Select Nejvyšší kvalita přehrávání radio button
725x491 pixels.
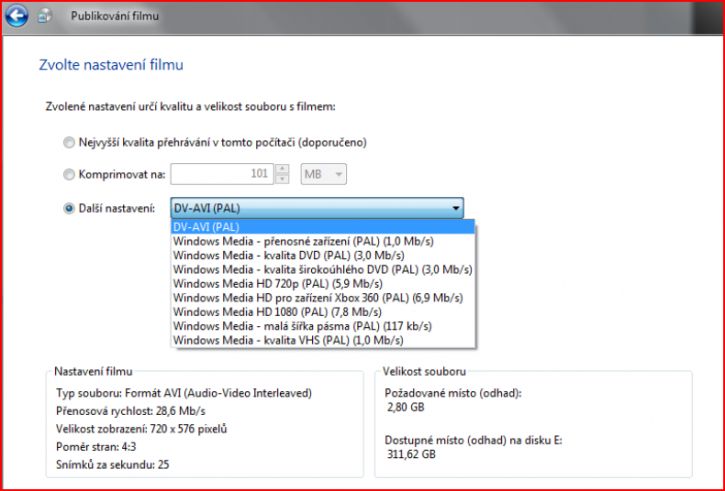point(69,142)
